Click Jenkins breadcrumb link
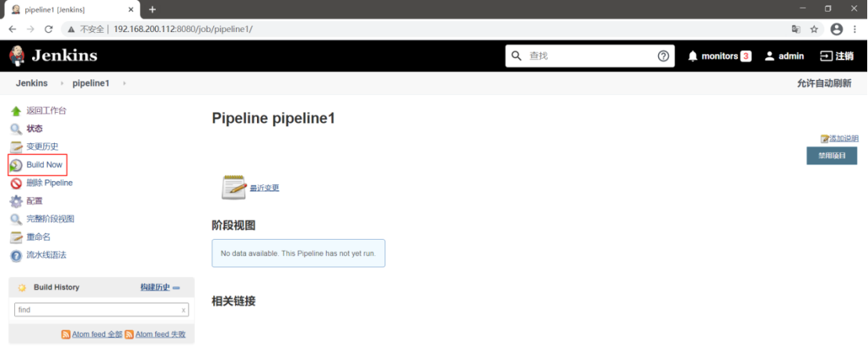This screenshot has width=868, height=347. click(x=31, y=84)
